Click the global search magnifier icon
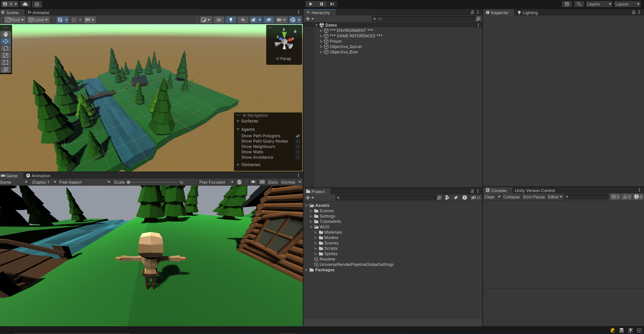 point(579,4)
